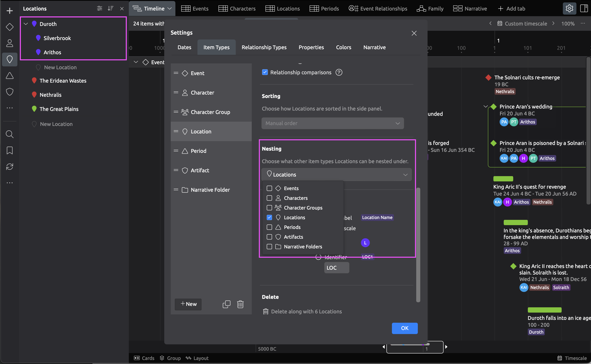591x364 pixels.
Task: Click the help icon next to Relationship comparisons
Action: click(x=339, y=72)
